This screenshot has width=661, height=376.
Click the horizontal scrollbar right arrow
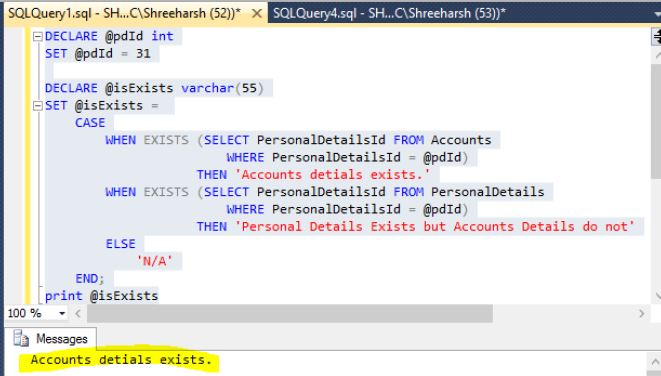point(642,313)
